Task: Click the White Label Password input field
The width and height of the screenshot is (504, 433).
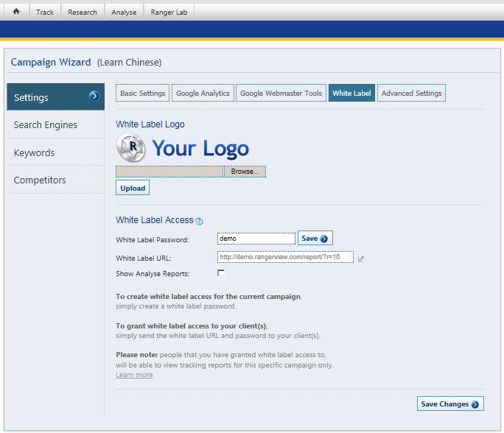Action: pos(256,239)
